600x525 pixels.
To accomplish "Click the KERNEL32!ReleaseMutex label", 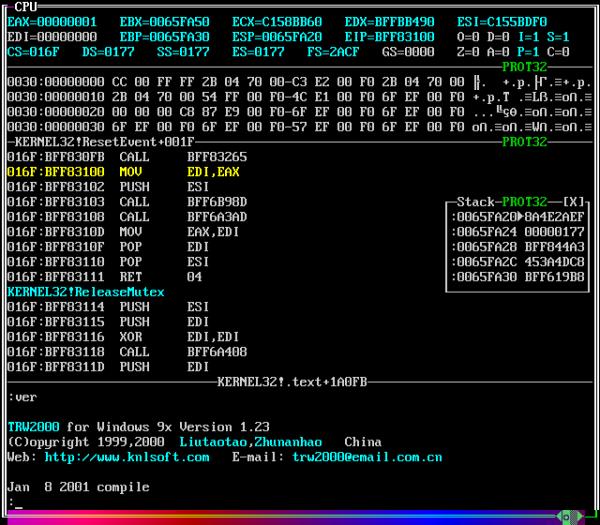I will (86, 292).
